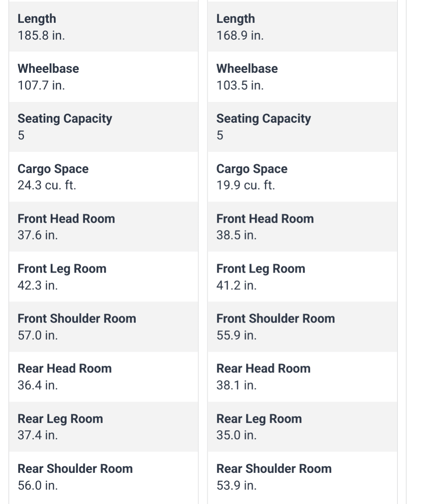Click the 56.0 in. Rear Shoulder Room value
Image resolution: width=431 pixels, height=504 pixels.
coord(38,485)
